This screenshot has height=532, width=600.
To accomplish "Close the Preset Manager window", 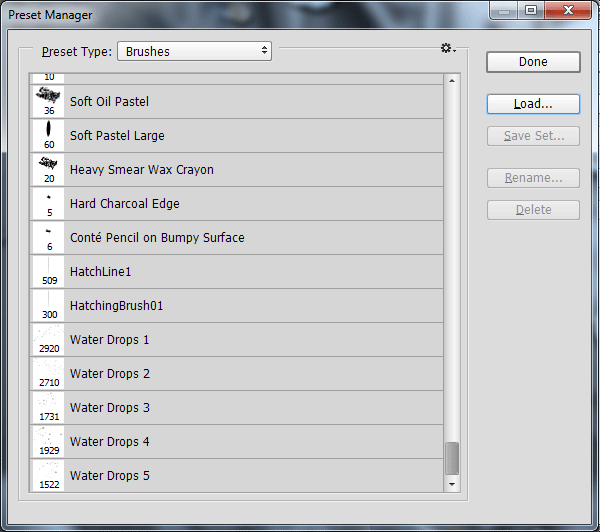I will [x=568, y=10].
